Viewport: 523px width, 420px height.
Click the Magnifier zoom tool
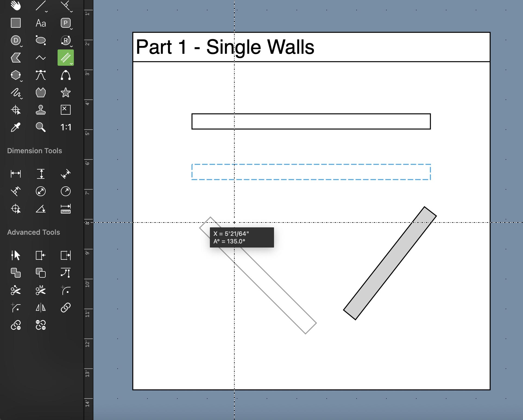(x=41, y=127)
